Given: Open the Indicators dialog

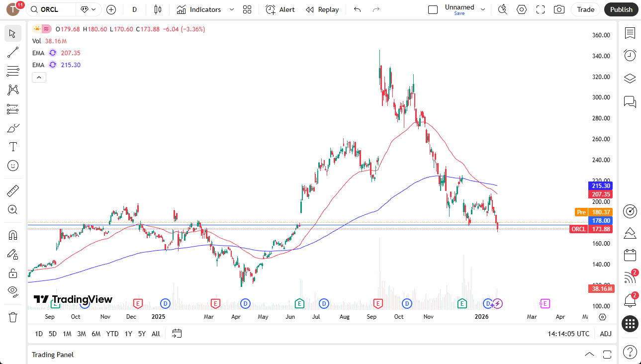Looking at the screenshot, I should [199, 9].
